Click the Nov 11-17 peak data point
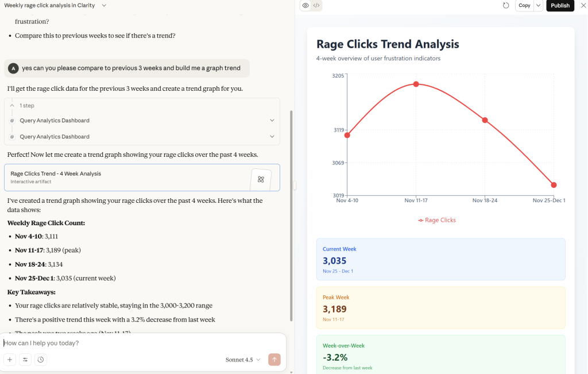588x374 pixels. coord(416,84)
